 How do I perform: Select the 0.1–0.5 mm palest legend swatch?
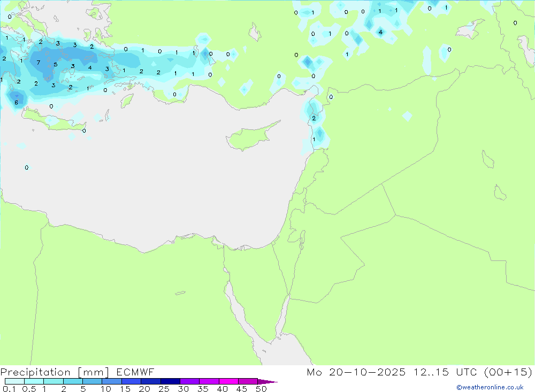14,381
